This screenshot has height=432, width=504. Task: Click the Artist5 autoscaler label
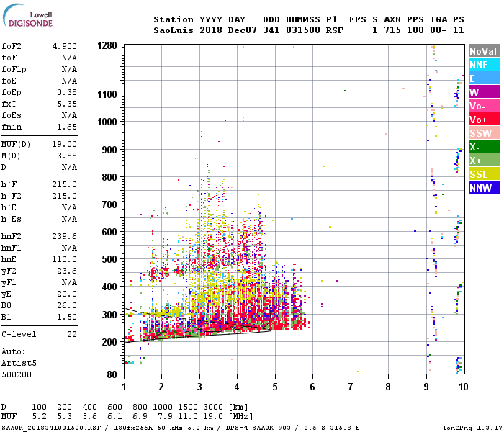pos(19,363)
